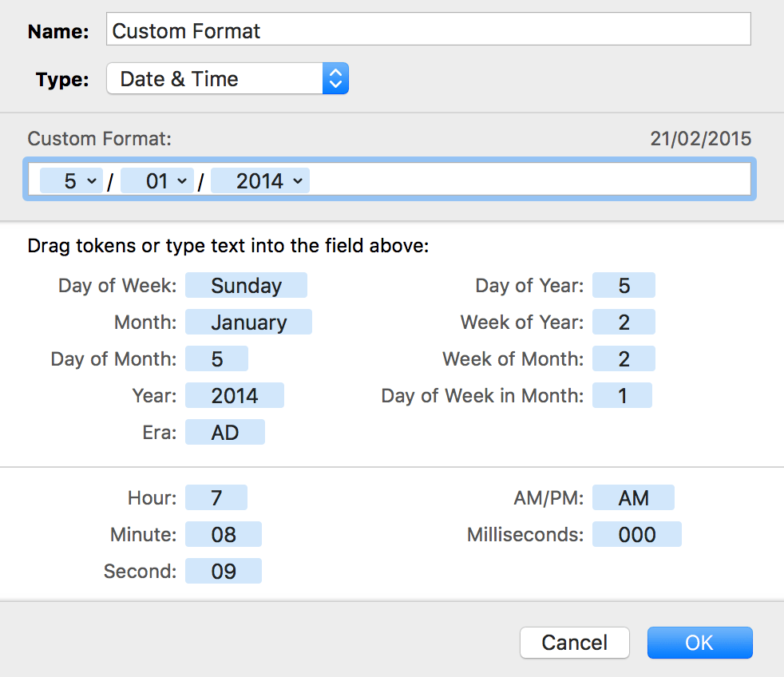Screen dimensions: 784x677
Task: Click the Week of Month token
Action: [624, 358]
